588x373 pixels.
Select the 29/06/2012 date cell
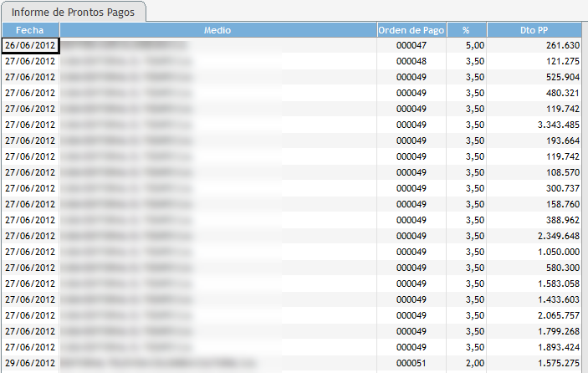click(30, 363)
